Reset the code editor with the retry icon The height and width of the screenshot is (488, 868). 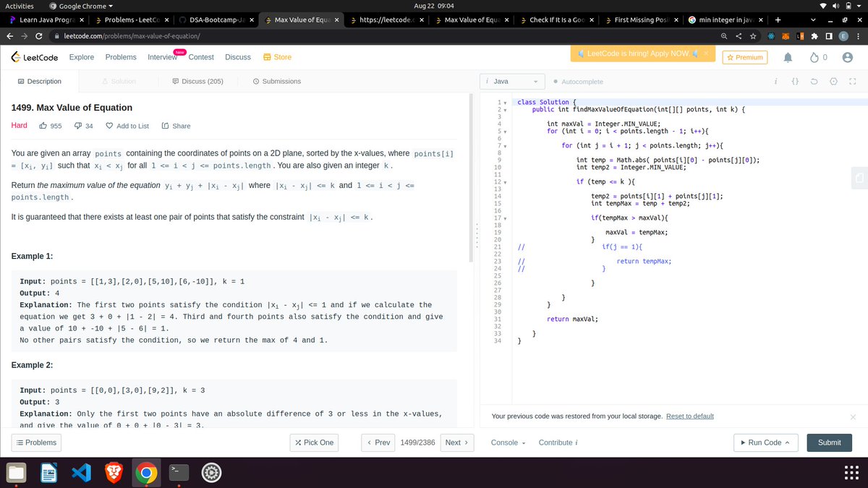[814, 81]
